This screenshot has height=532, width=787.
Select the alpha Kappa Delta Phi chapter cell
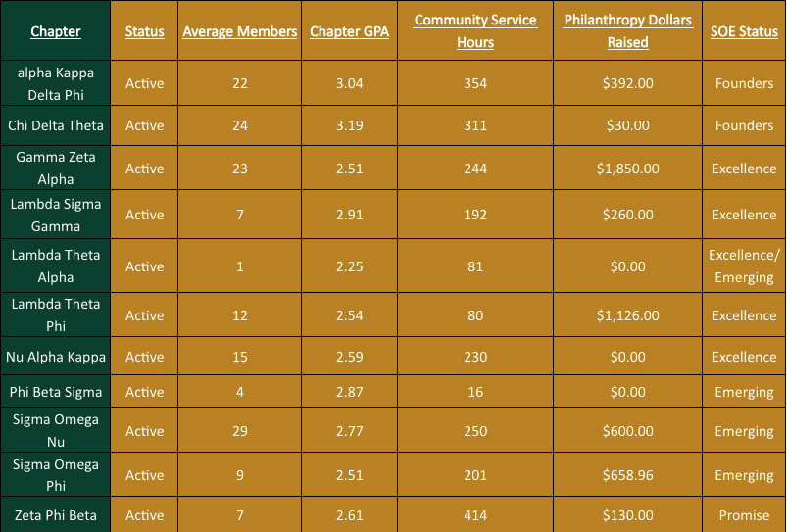pos(56,83)
